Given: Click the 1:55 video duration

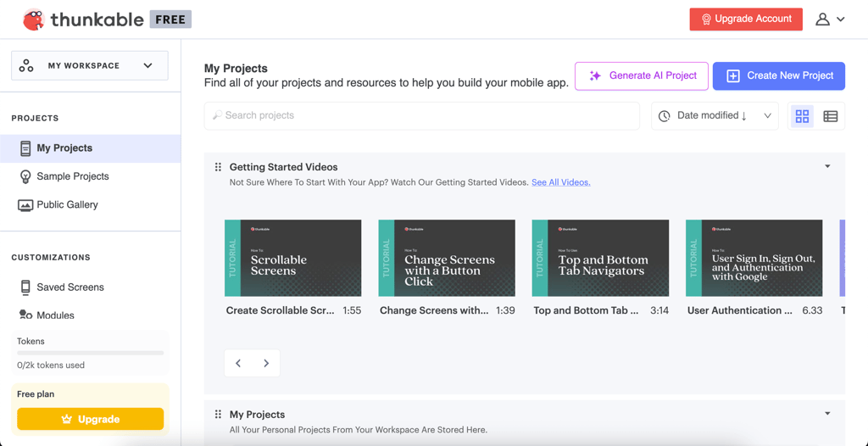Looking at the screenshot, I should click(x=352, y=311).
